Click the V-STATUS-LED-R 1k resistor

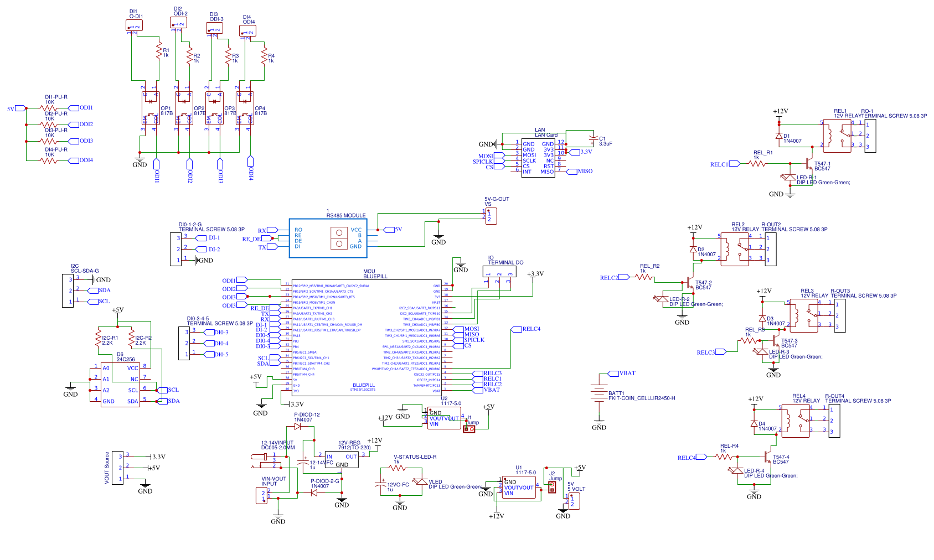[397, 468]
